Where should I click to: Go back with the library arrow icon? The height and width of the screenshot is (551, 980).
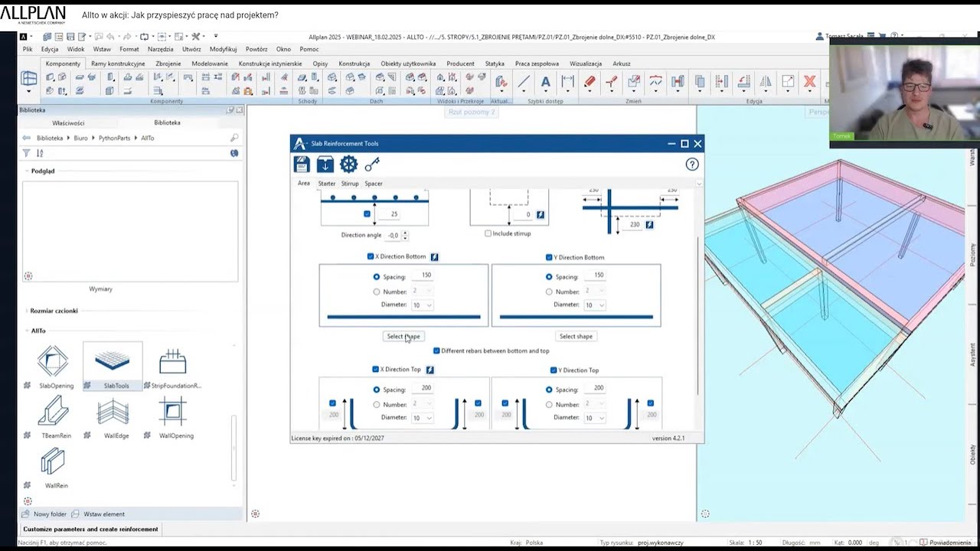coord(27,138)
